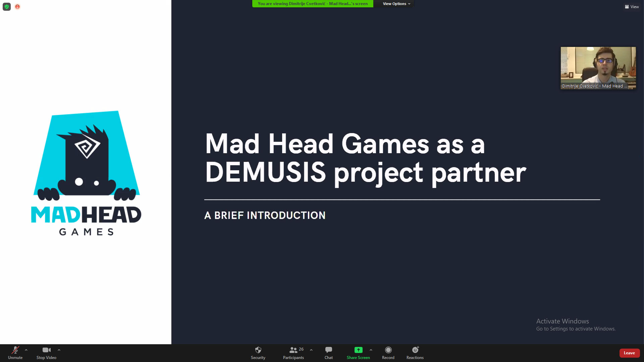
Task: Click the red recording indicator icon
Action: click(17, 7)
